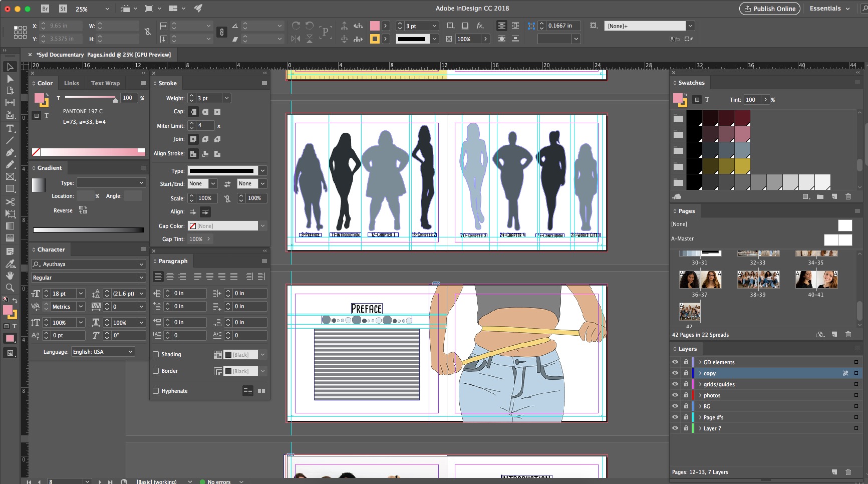The height and width of the screenshot is (484, 868).
Task: Select the Scissors tool
Action: click(10, 201)
